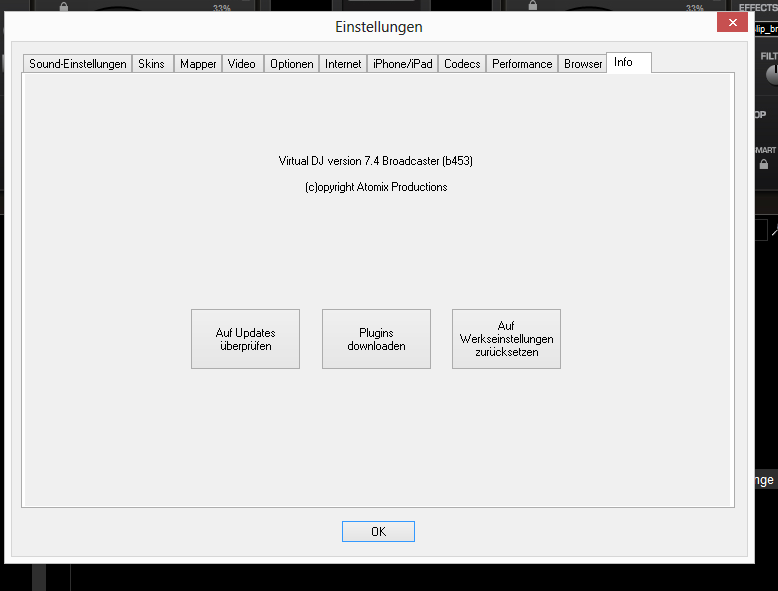The width and height of the screenshot is (778, 591).
Task: Click Plugins downloaden button
Action: 376,339
